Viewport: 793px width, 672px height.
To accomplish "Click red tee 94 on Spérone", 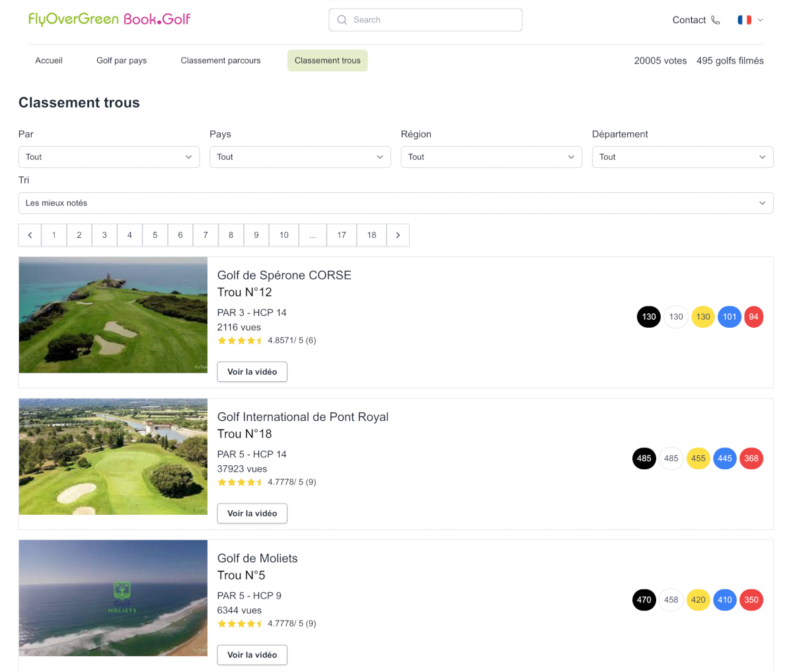I will [753, 317].
